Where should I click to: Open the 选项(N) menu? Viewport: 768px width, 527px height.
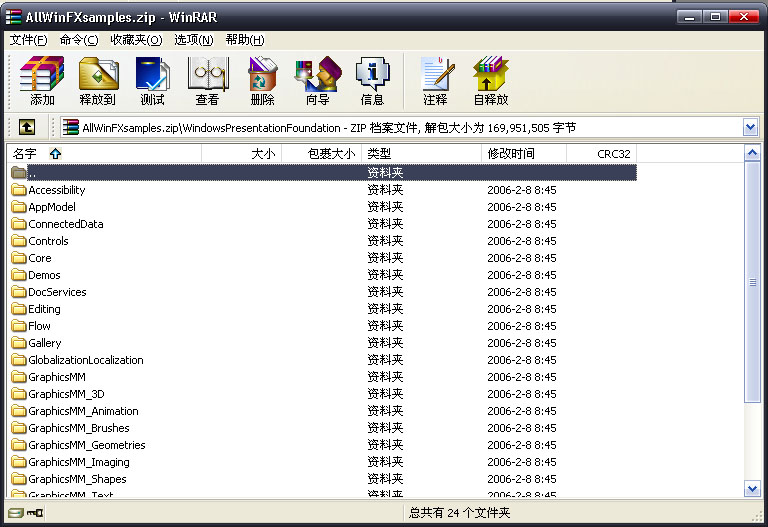pyautogui.click(x=194, y=40)
